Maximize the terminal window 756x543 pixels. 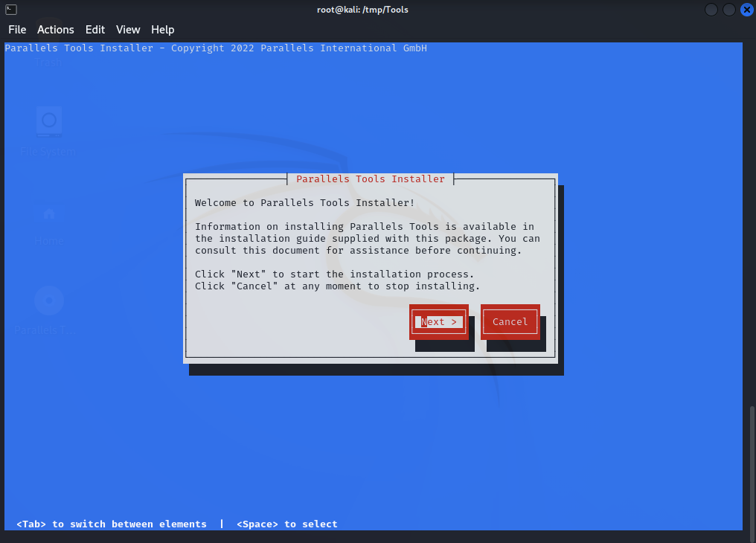point(729,10)
